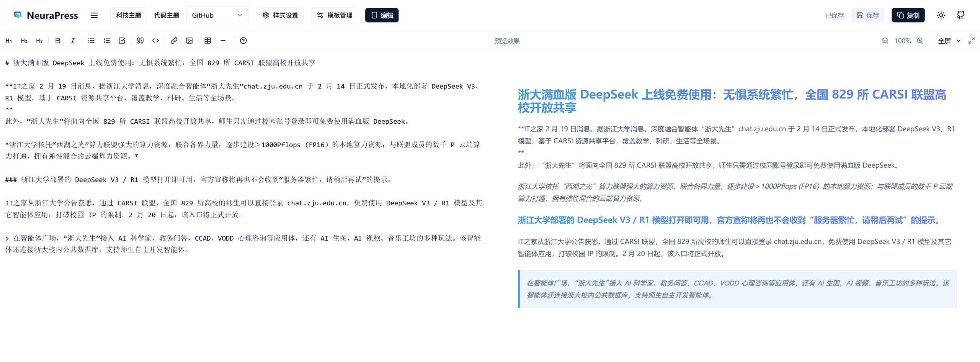The width and height of the screenshot is (980, 362).
Task: Open the hamburger menu next to NeuraPress
Action: click(x=94, y=15)
